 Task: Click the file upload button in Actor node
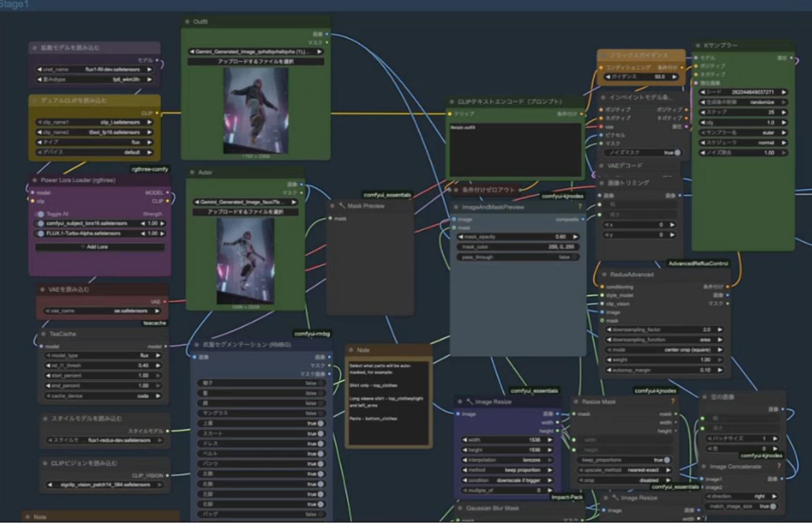[245, 212]
